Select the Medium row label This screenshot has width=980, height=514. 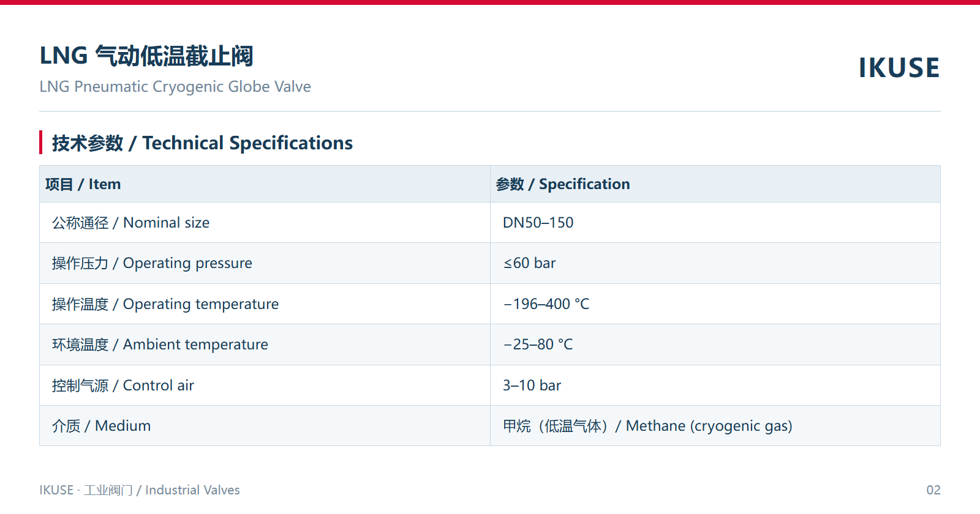click(101, 426)
